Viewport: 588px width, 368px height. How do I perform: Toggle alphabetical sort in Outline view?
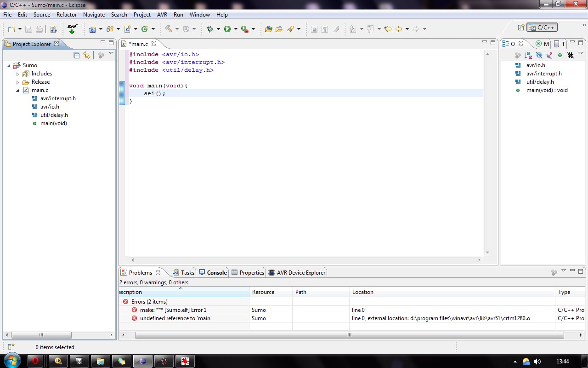click(528, 55)
